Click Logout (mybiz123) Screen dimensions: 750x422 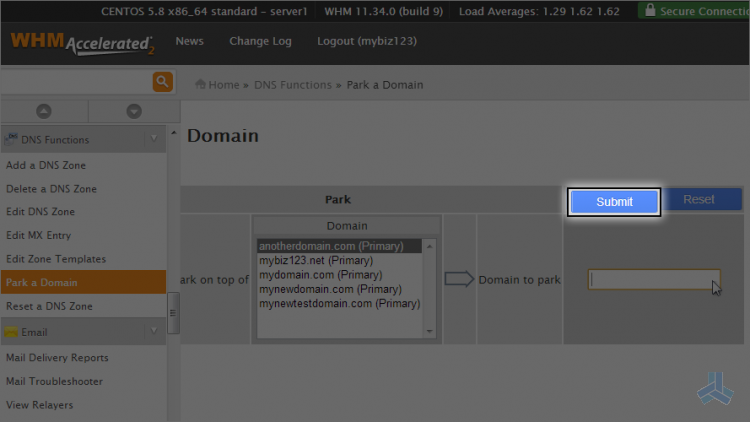[367, 41]
